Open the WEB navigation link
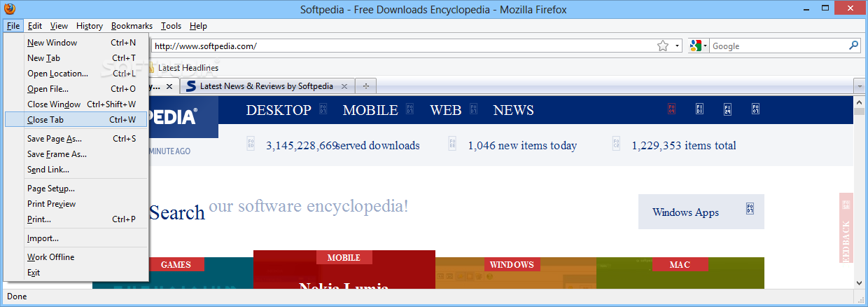 446,110
